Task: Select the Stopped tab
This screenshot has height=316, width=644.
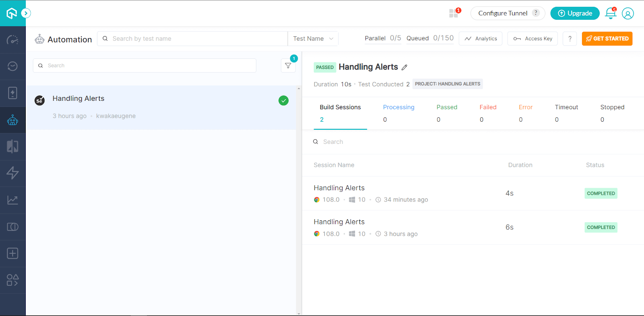Action: (612, 113)
